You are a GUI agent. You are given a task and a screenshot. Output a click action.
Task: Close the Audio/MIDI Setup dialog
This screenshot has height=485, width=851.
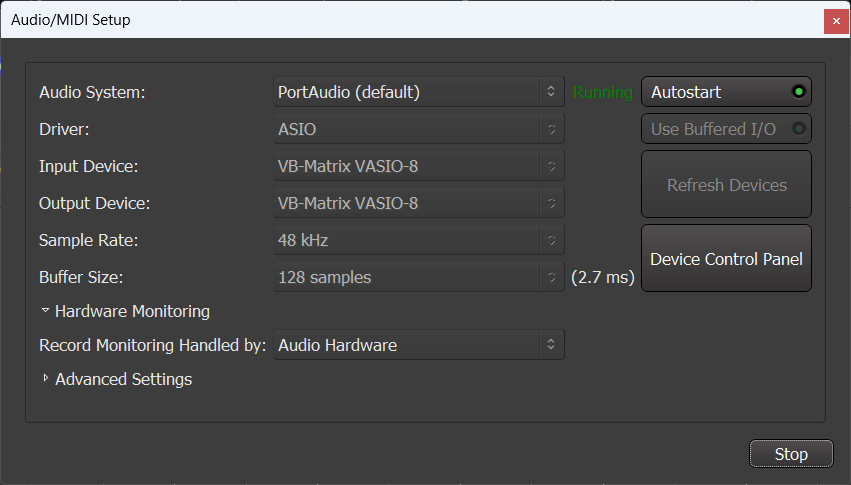[x=836, y=20]
